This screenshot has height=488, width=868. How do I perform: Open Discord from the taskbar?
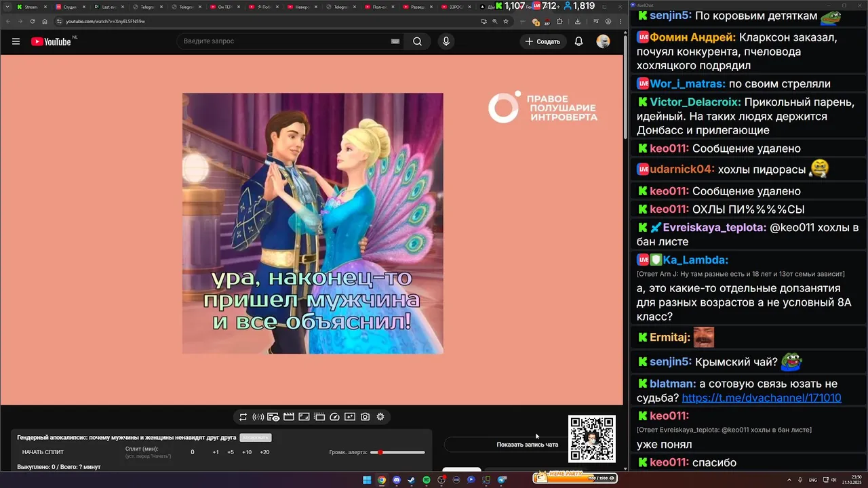tap(397, 480)
